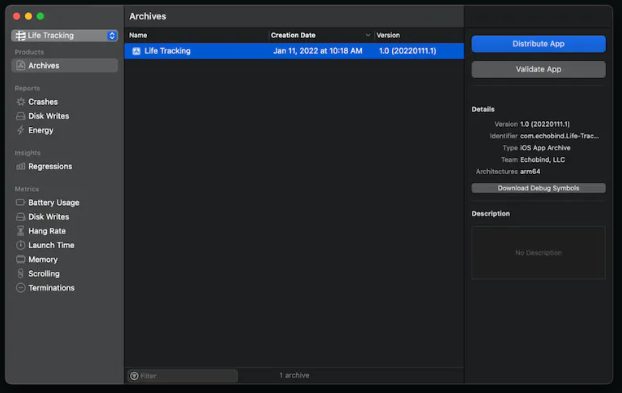The image size is (622, 393).
Task: Click the iOS App Archive type value
Action: coord(545,148)
